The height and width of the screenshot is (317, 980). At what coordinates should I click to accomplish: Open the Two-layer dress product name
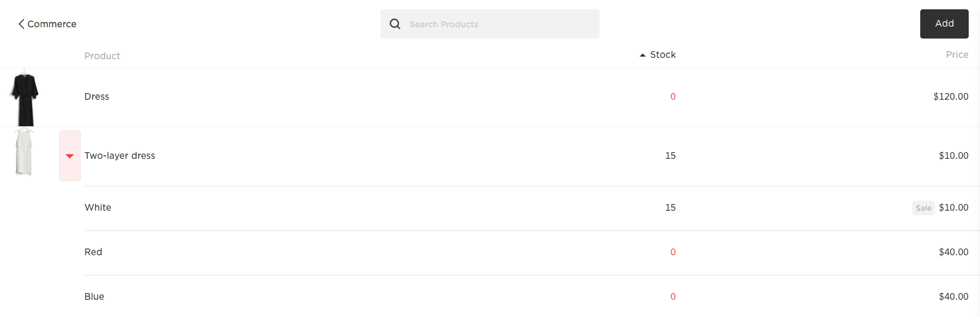point(120,156)
